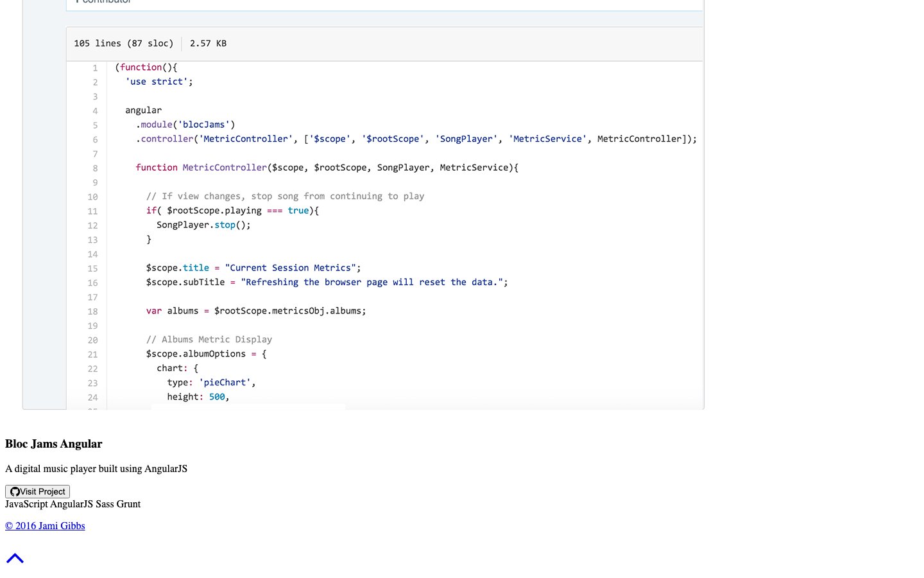Click the '// Albums Metric Display' comment

[209, 339]
